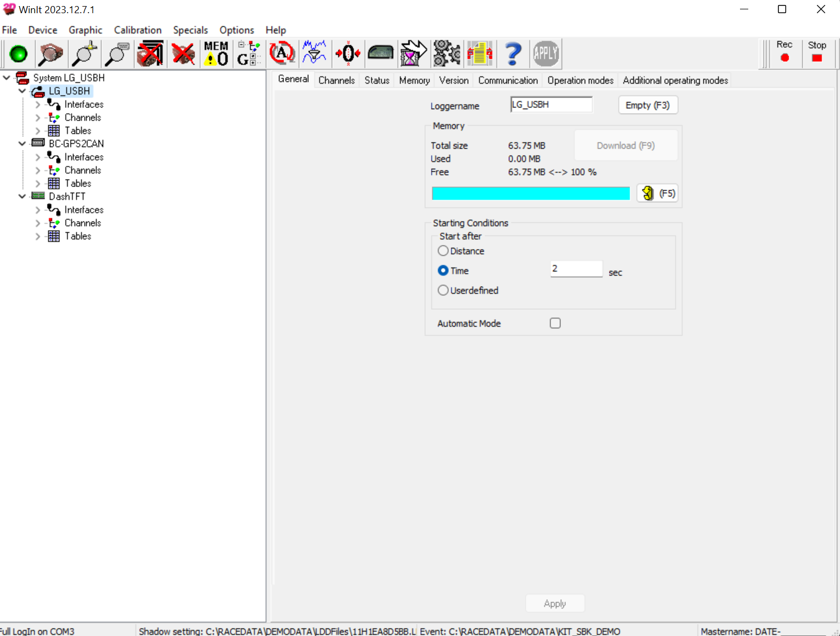Click the cyan memory usage bar
The height and width of the screenshot is (636, 840).
tap(531, 193)
